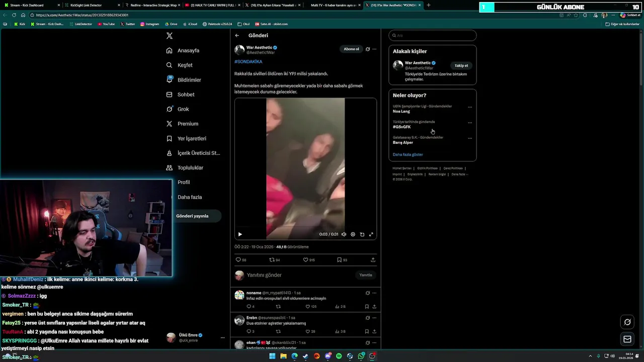Enter video fullscreen
The image size is (644, 362).
[371, 234]
